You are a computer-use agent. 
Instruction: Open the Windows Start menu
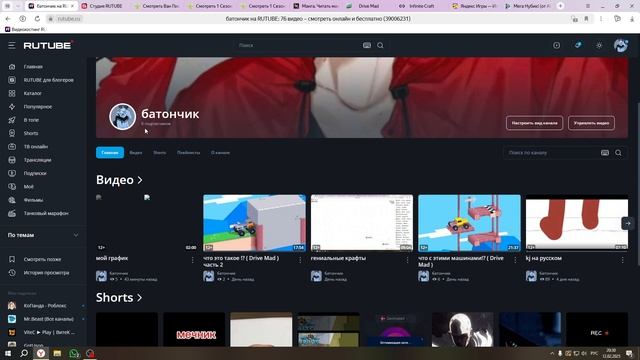point(8,353)
